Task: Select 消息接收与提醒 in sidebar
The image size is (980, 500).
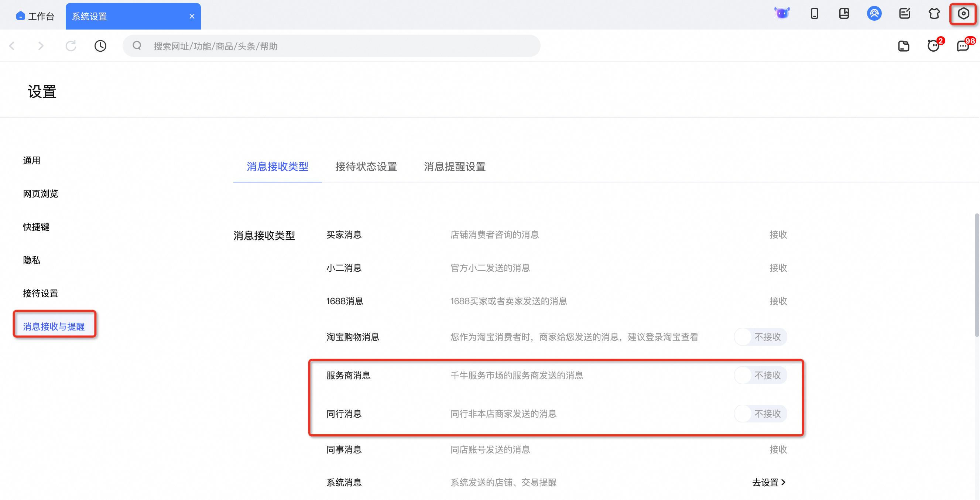Action: coord(54,326)
